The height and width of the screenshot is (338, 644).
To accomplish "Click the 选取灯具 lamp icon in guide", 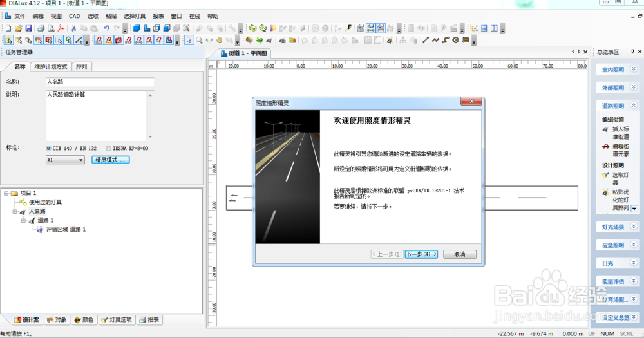I will tap(605, 175).
